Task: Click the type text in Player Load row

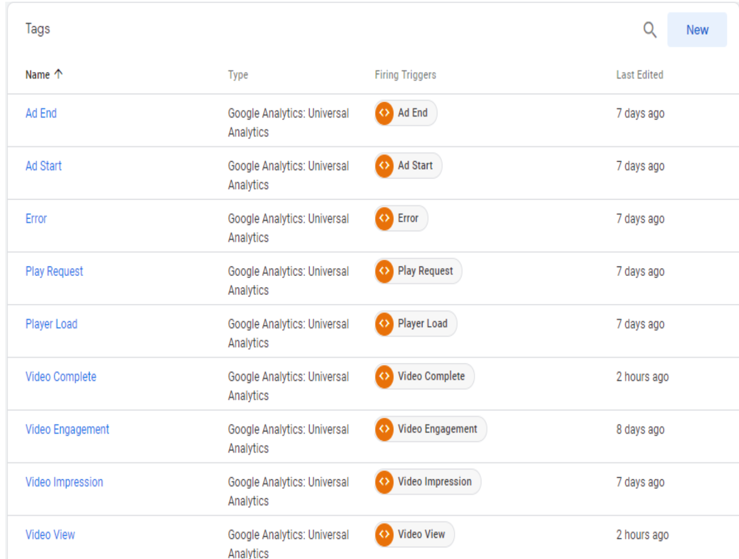Action: (288, 334)
